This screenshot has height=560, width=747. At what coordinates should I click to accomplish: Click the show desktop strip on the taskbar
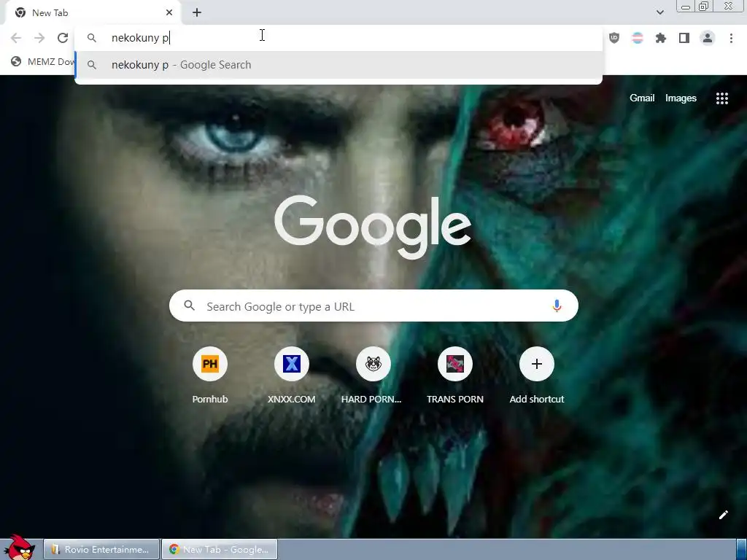[x=741, y=550]
